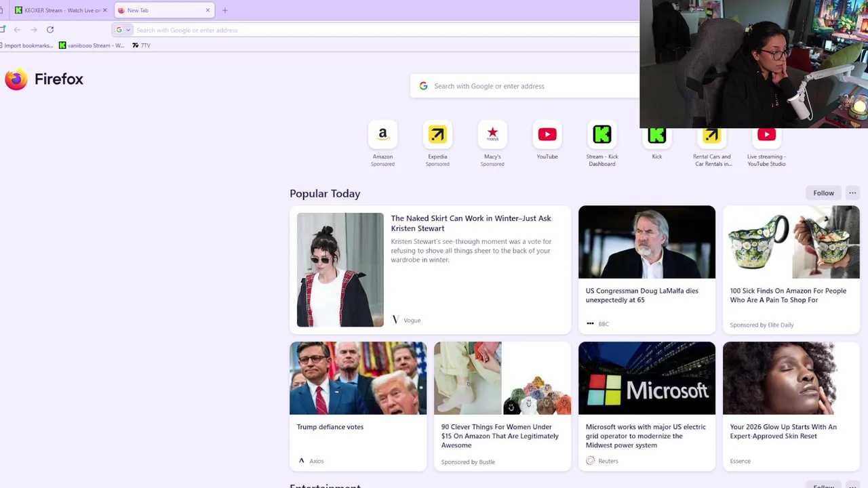Image resolution: width=868 pixels, height=488 pixels.
Task: Open the search engine dropdown in address bar
Action: click(123, 30)
